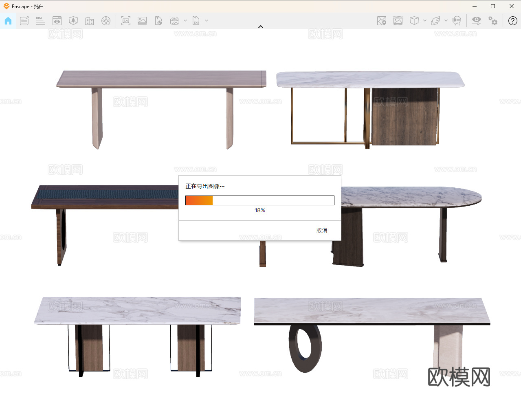Open the site context buildings tool
The width and height of the screenshot is (521, 420).
pyautogui.click(x=90, y=21)
